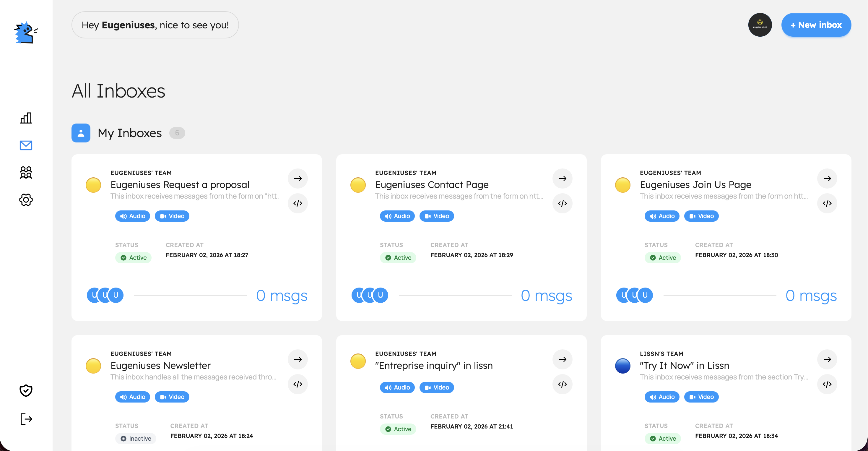Open the team members icon in sidebar
868x451 pixels.
coord(26,173)
